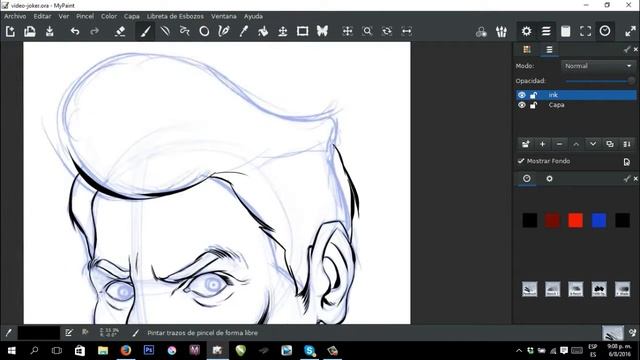Save the drawing with toolbar save icon
The height and width of the screenshot is (360, 640).
click(x=49, y=31)
